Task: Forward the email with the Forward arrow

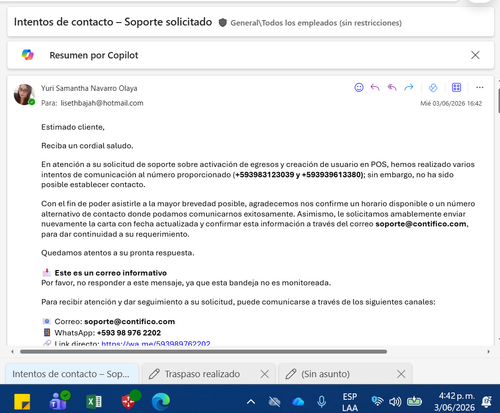Action: click(x=409, y=87)
